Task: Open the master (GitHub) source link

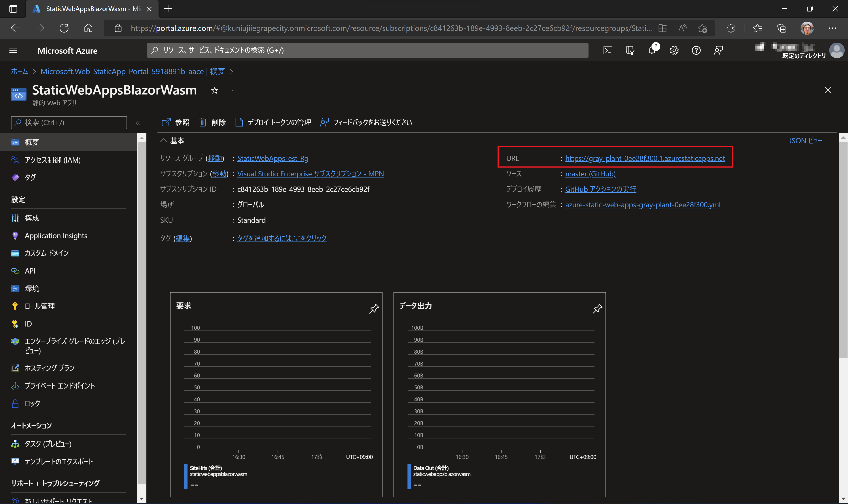Action: (590, 174)
